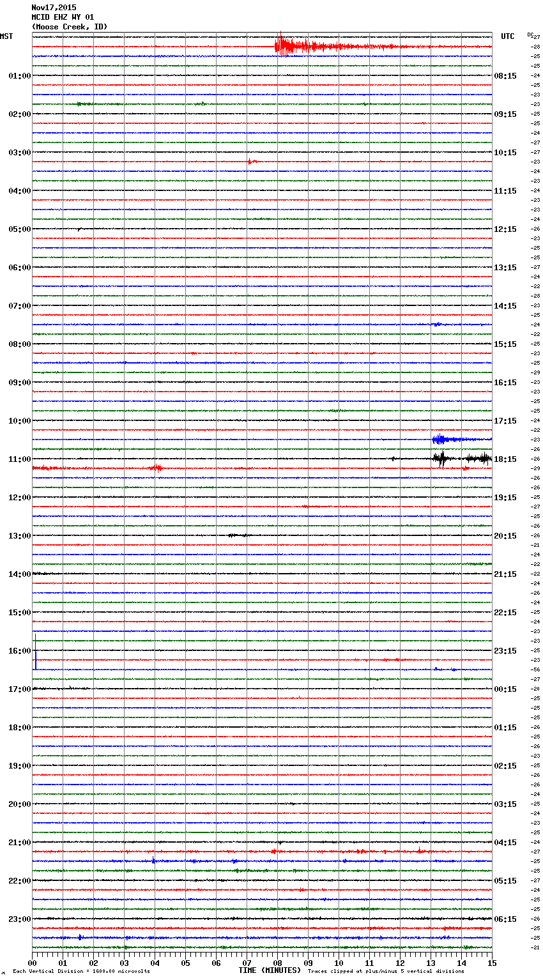Click minute tick label 08 on time axis

pos(277,963)
